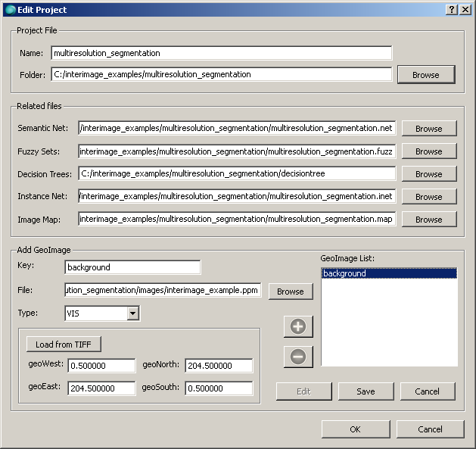Click the plus icon to add GeoImage
The width and height of the screenshot is (476, 449).
[x=297, y=326]
